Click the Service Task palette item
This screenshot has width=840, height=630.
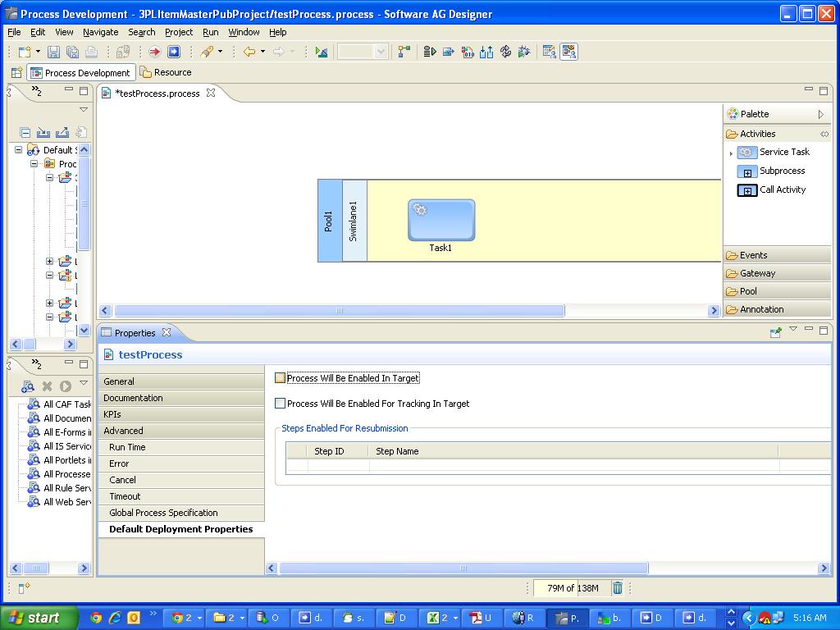[774, 152]
